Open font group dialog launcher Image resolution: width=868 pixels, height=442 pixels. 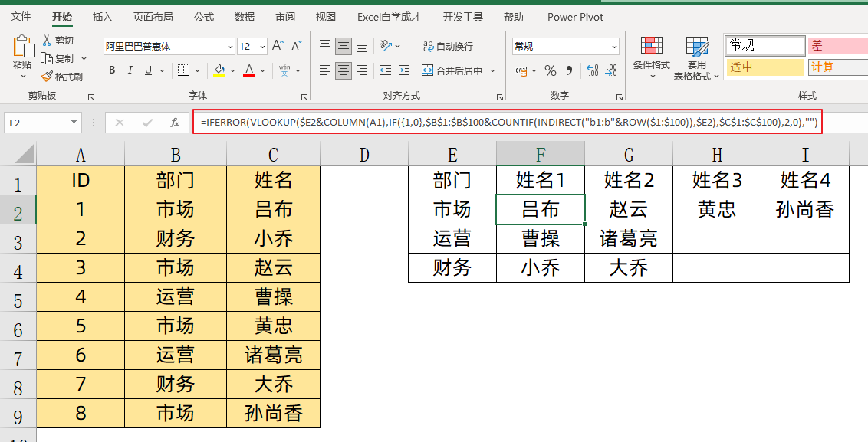coord(304,97)
